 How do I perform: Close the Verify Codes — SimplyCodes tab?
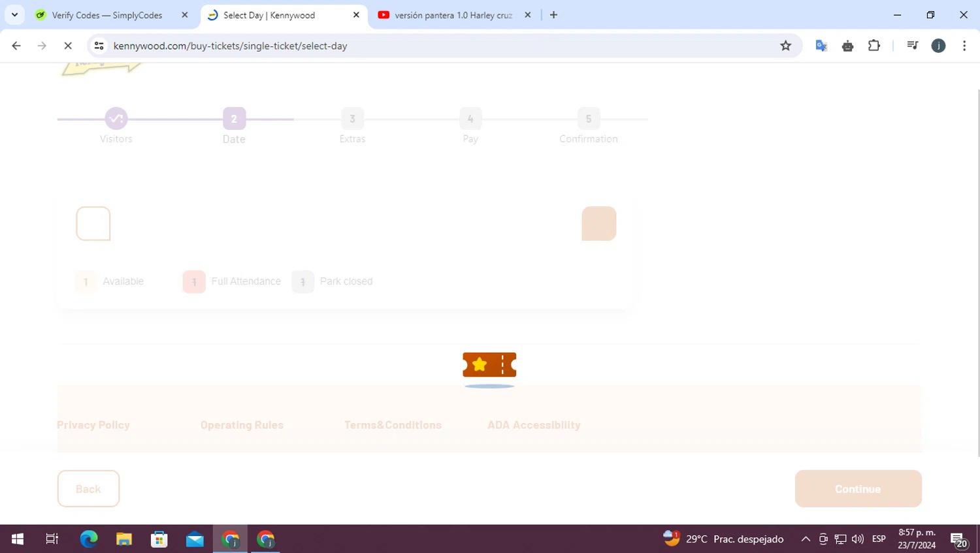coord(185,15)
